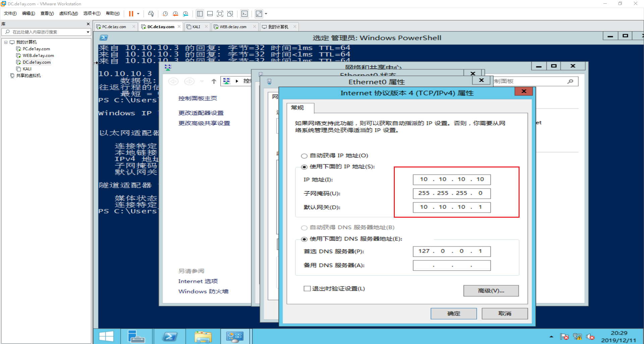Click the 子网掩码 input field
This screenshot has height=344, width=644.
tap(452, 193)
